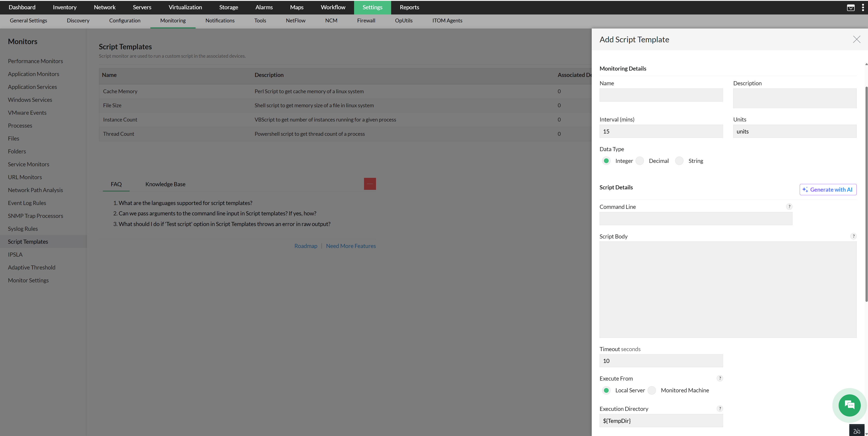Switch to the Knowledge Base tab
The height and width of the screenshot is (436, 868).
coord(165,184)
